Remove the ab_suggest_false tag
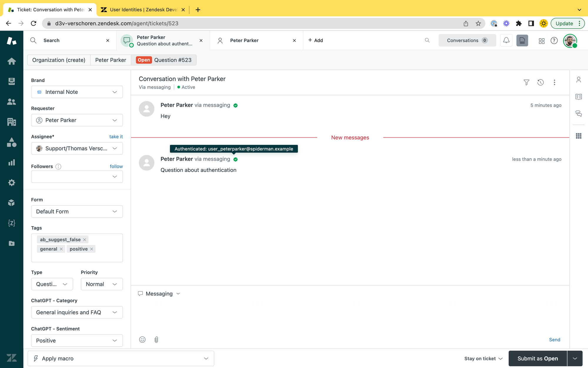This screenshot has width=588, height=368. coord(85,240)
